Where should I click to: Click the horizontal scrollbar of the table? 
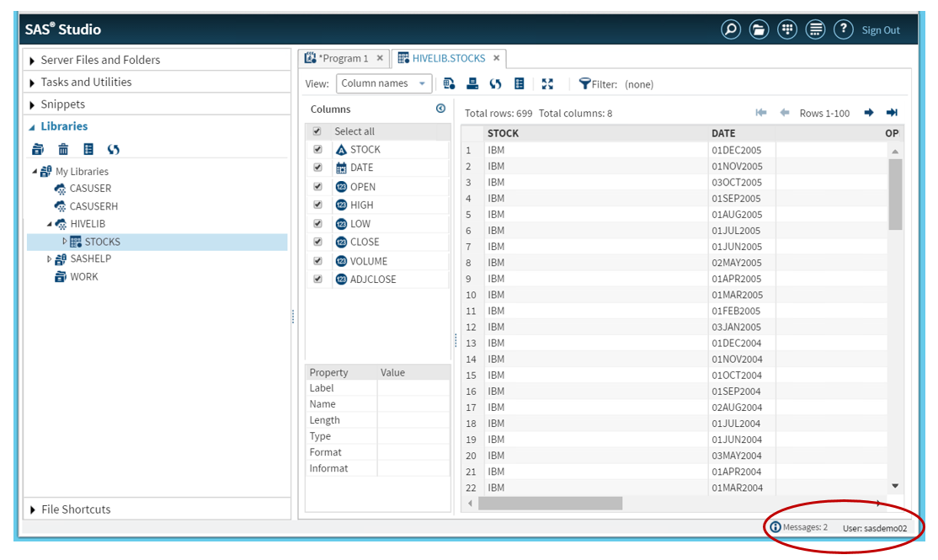point(550,503)
